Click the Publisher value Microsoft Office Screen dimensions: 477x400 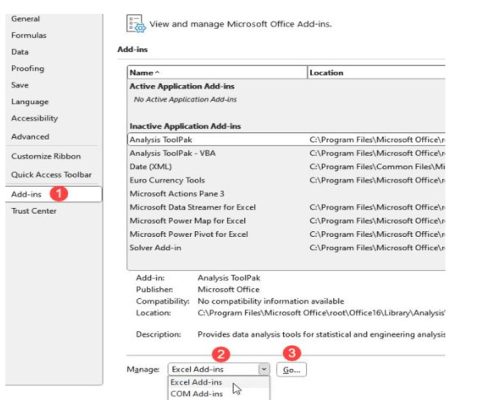(228, 289)
